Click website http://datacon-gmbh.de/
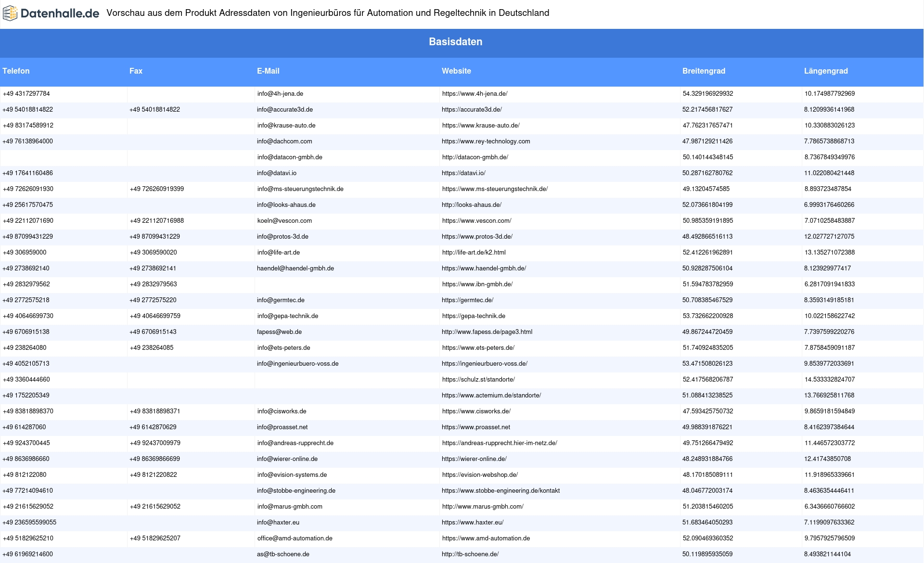Viewport: 924px width, 563px height. (475, 157)
